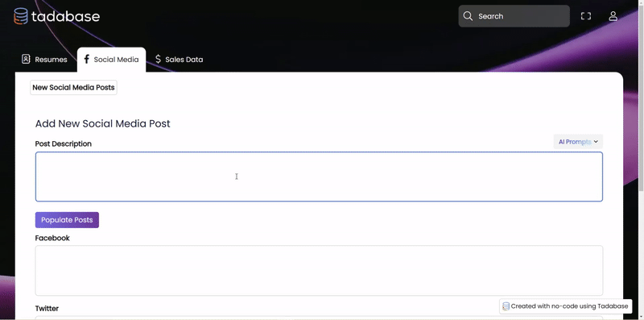Open Created with no-code using Tadabase link
This screenshot has height=320, width=644.
[566, 306]
